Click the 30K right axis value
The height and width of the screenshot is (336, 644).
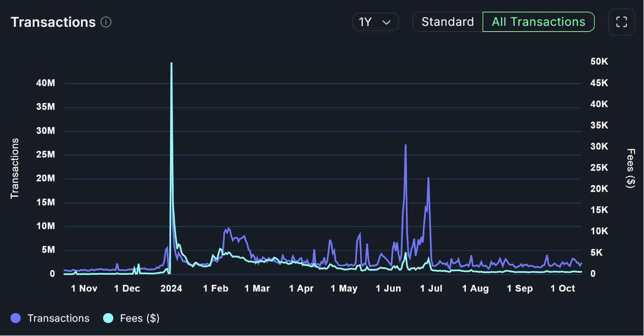[599, 146]
